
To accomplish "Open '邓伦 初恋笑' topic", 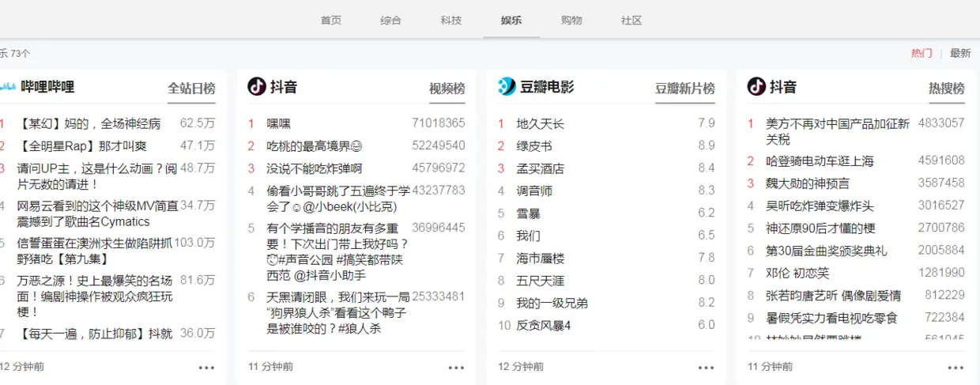I will click(x=798, y=273).
